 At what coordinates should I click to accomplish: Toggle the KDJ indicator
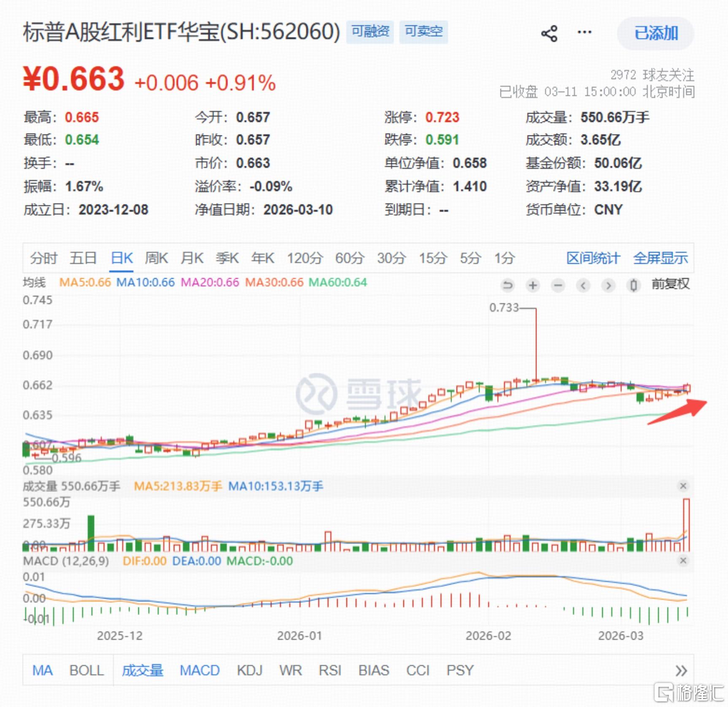click(x=249, y=670)
